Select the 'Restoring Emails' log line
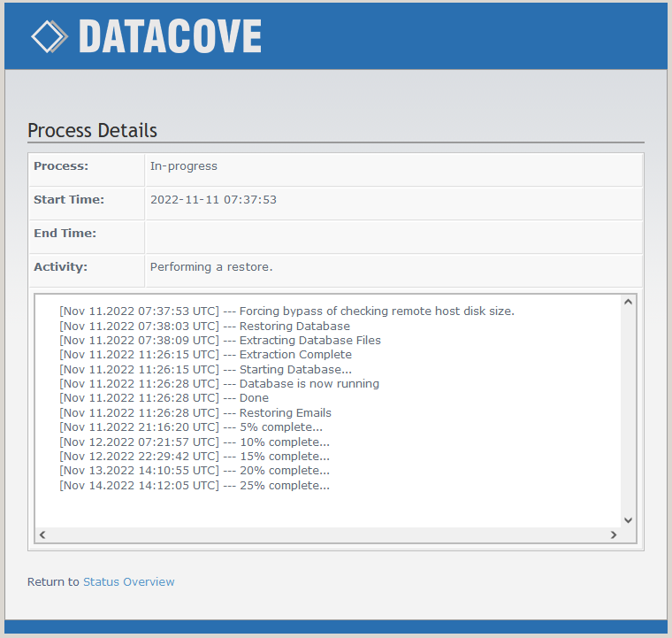 tap(195, 412)
